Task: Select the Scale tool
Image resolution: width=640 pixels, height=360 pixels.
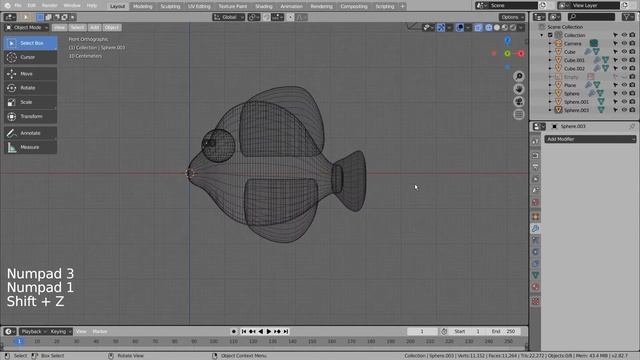Action: (31, 102)
